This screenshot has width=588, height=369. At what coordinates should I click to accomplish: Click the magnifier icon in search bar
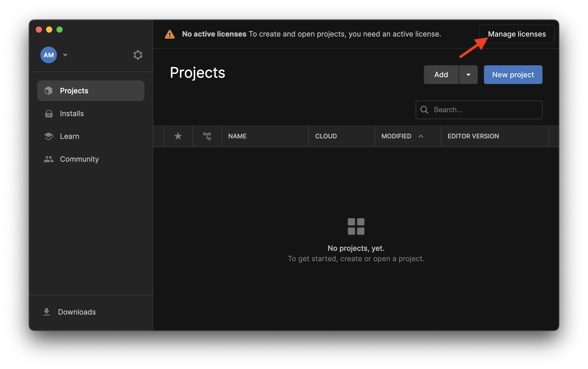pos(424,110)
